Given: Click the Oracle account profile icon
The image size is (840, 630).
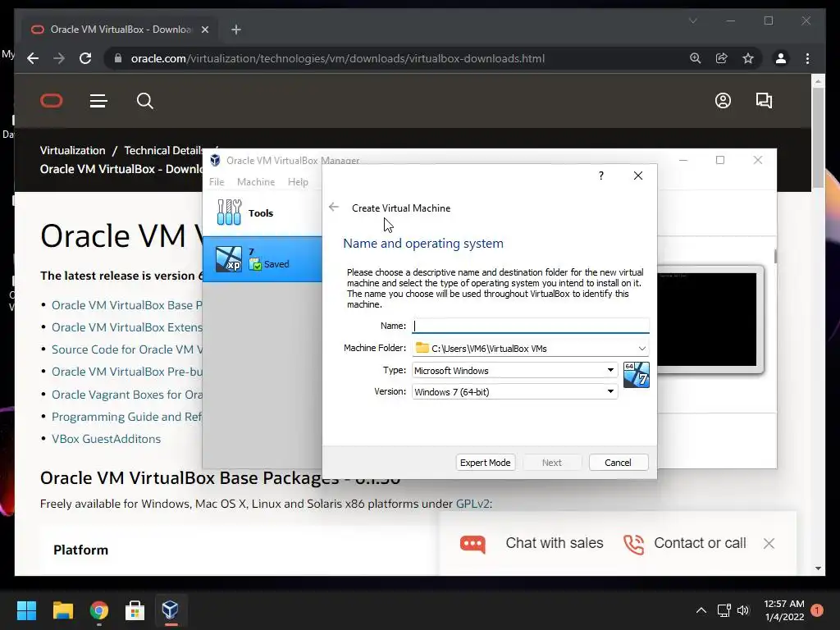Looking at the screenshot, I should click(x=723, y=101).
